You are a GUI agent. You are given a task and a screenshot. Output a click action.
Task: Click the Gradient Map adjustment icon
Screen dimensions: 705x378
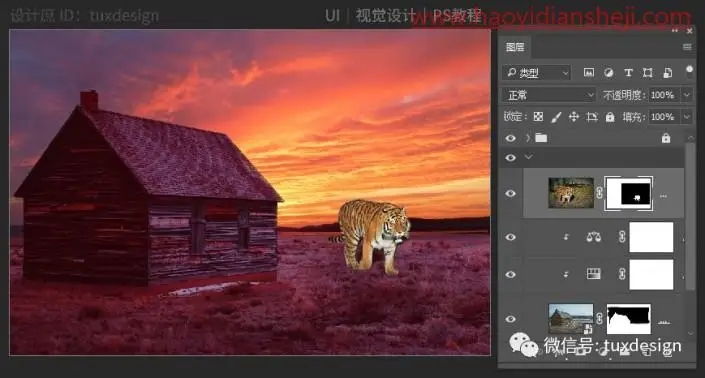(x=593, y=274)
